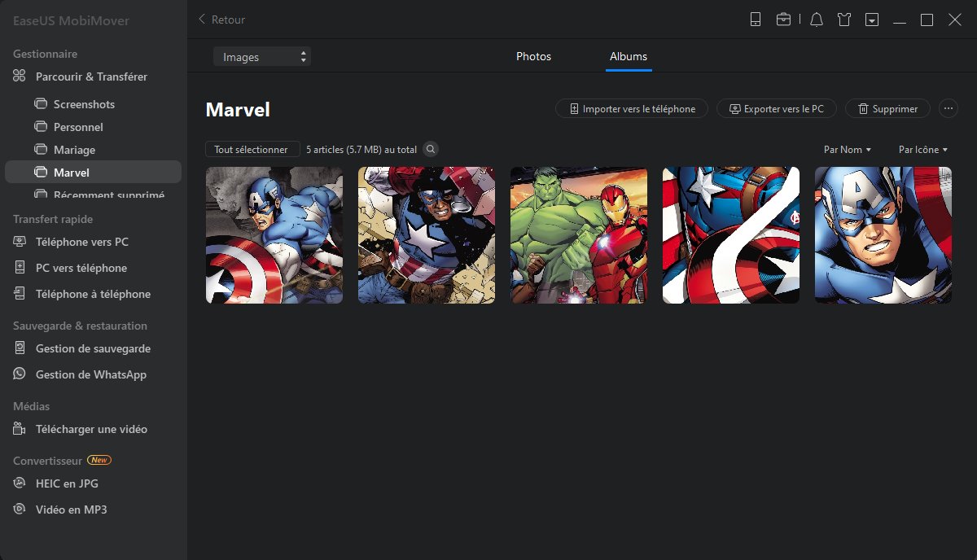Viewport: 977px width, 560px height.
Task: Click the Sauvegarde & restauration section label
Action: click(x=80, y=326)
